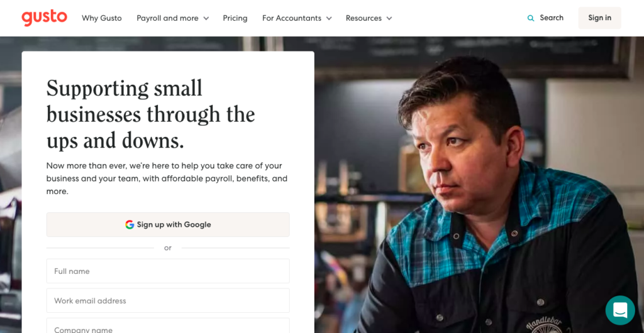Focus the Full name input field

[x=168, y=271]
